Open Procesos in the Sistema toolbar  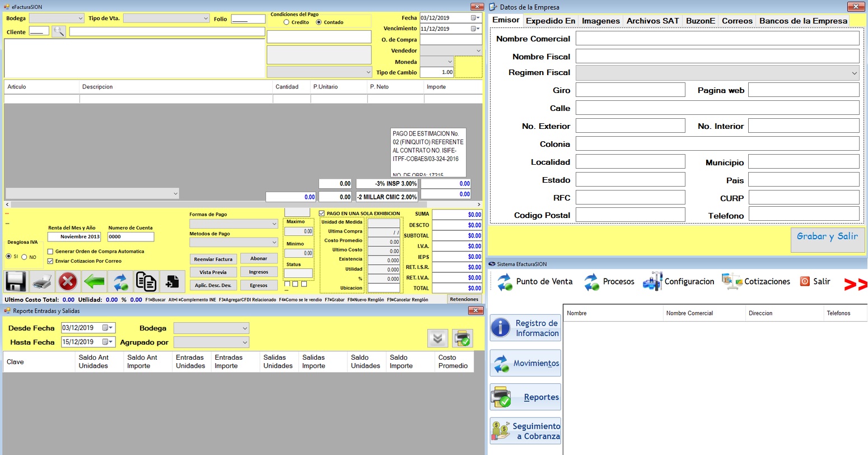(x=609, y=281)
